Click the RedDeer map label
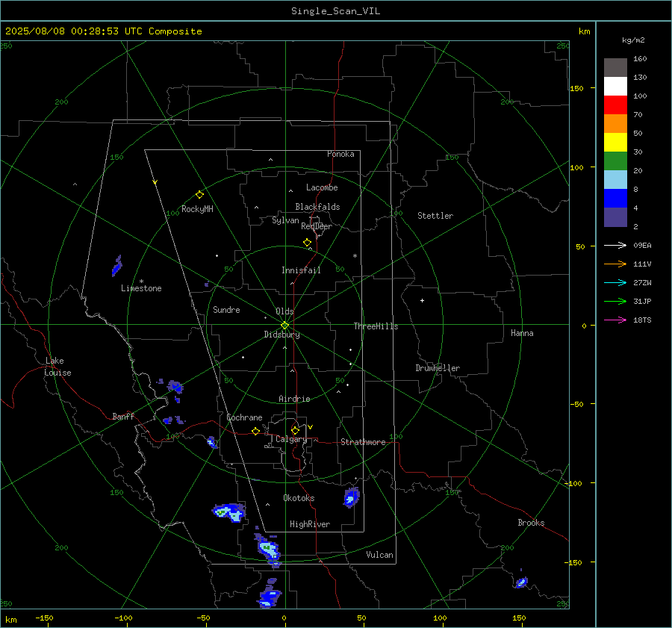672x628 pixels. click(317, 226)
